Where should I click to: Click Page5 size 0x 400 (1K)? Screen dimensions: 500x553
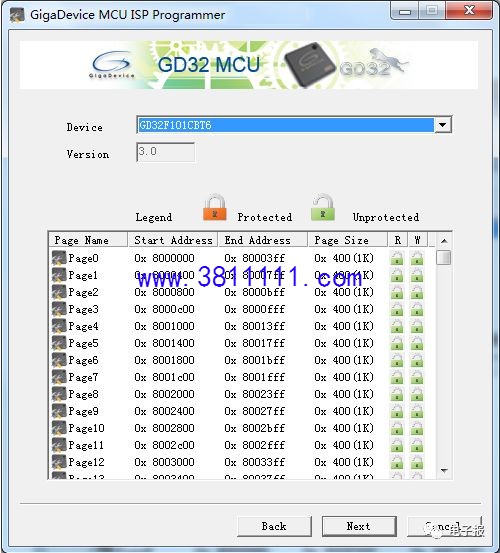point(344,343)
